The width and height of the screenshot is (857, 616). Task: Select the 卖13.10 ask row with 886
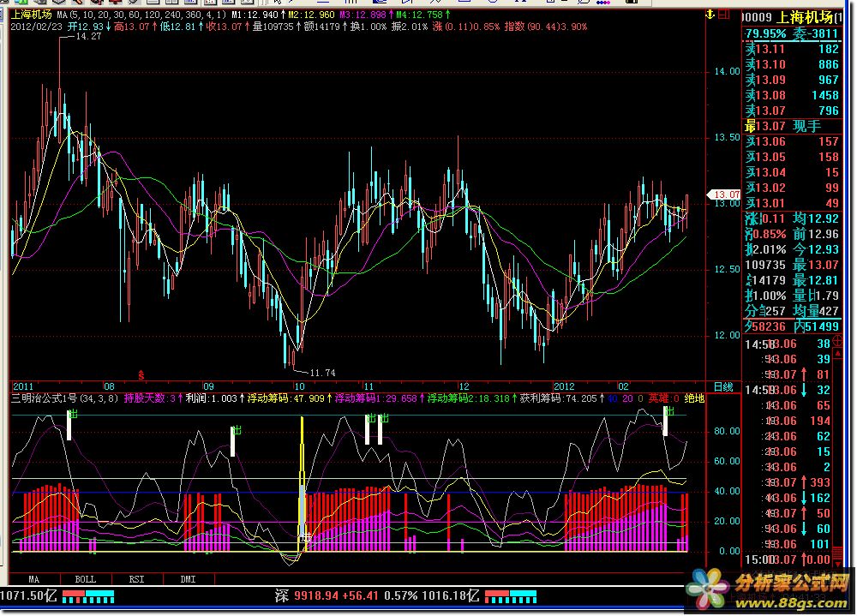(x=792, y=64)
